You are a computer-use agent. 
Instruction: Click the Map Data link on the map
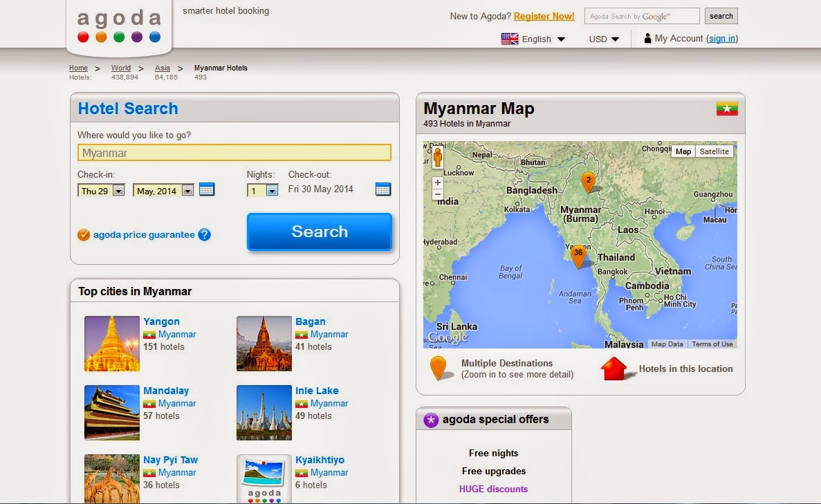click(667, 344)
